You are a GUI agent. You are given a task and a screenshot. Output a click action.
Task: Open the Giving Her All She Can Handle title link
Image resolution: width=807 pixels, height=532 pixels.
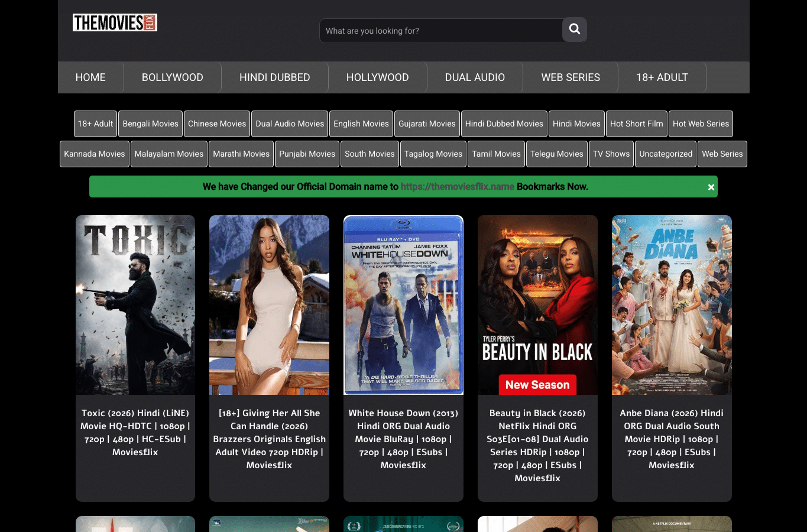coord(269,439)
